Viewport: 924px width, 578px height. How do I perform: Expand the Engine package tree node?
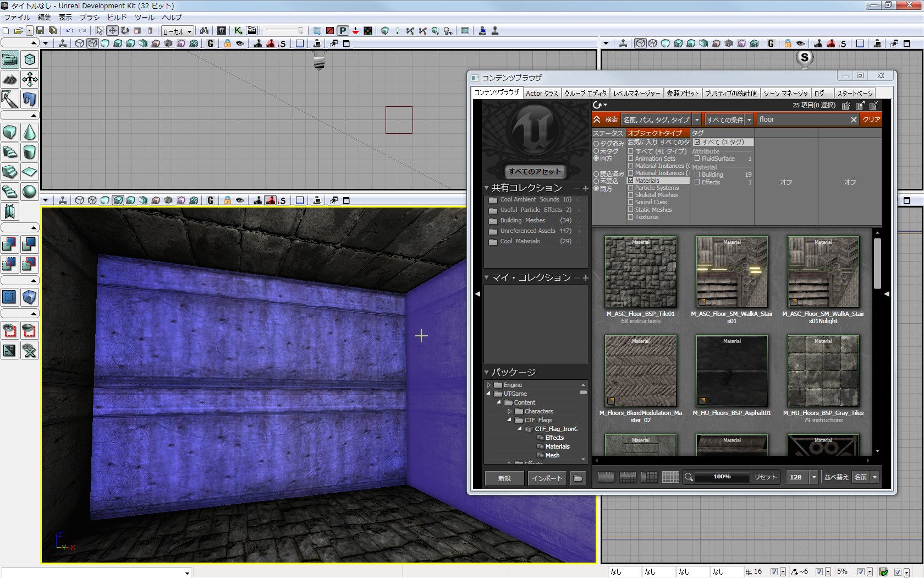(488, 385)
